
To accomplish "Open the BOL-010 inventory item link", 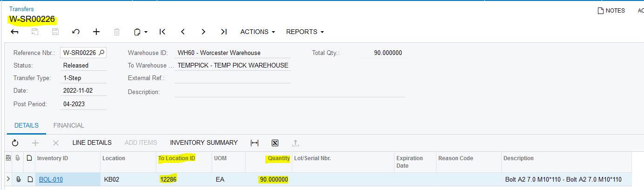I will 51,179.
